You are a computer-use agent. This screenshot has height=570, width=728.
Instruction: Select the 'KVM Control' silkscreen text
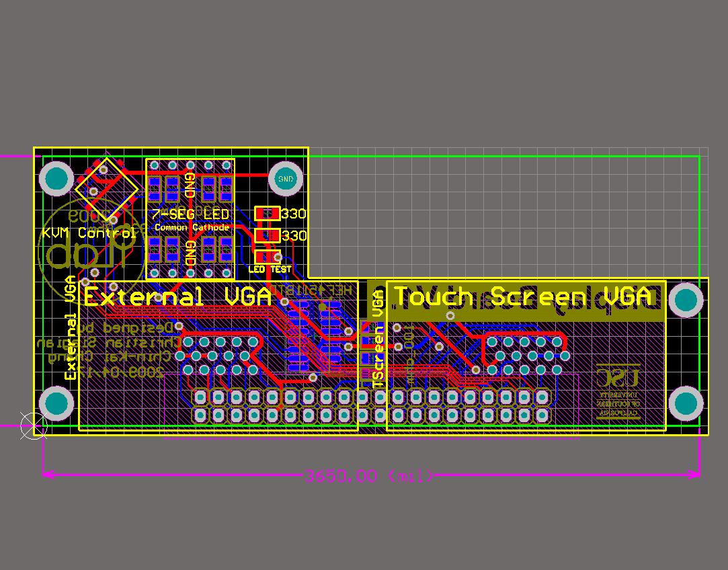89,233
